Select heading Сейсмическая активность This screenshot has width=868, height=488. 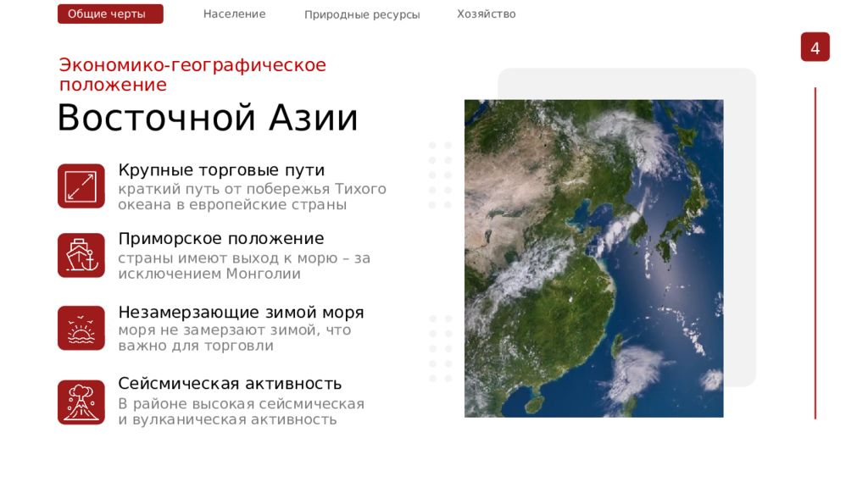(230, 384)
